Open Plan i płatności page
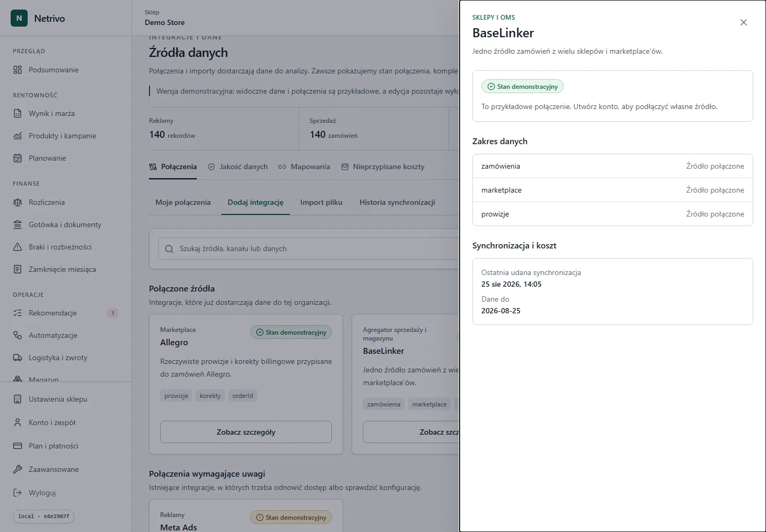 pos(66,446)
